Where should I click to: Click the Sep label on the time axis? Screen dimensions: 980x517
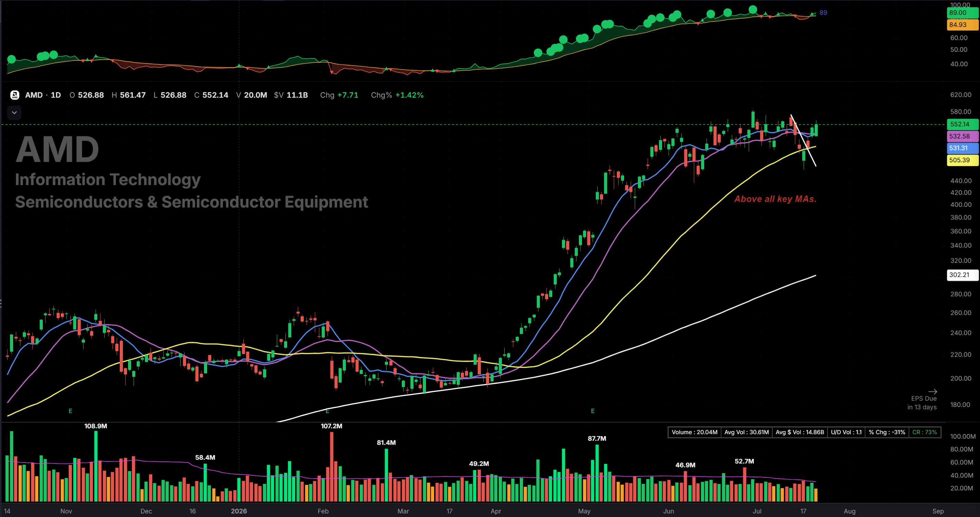click(x=938, y=511)
